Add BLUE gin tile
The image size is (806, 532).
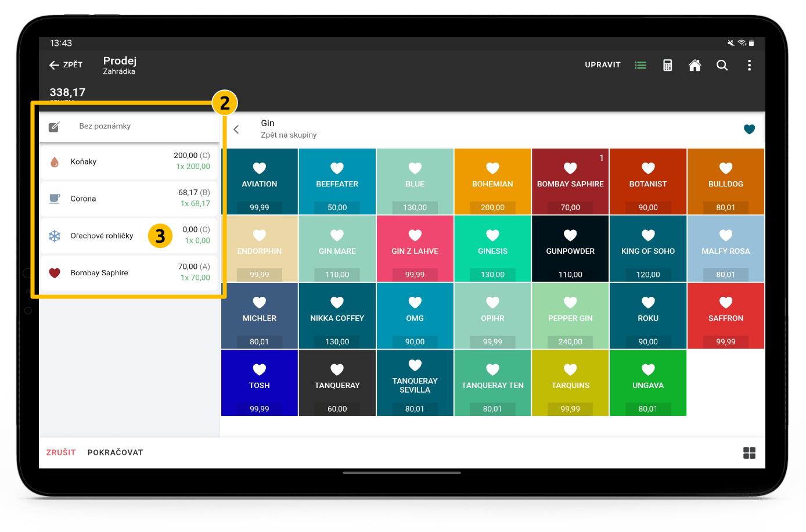click(415, 181)
